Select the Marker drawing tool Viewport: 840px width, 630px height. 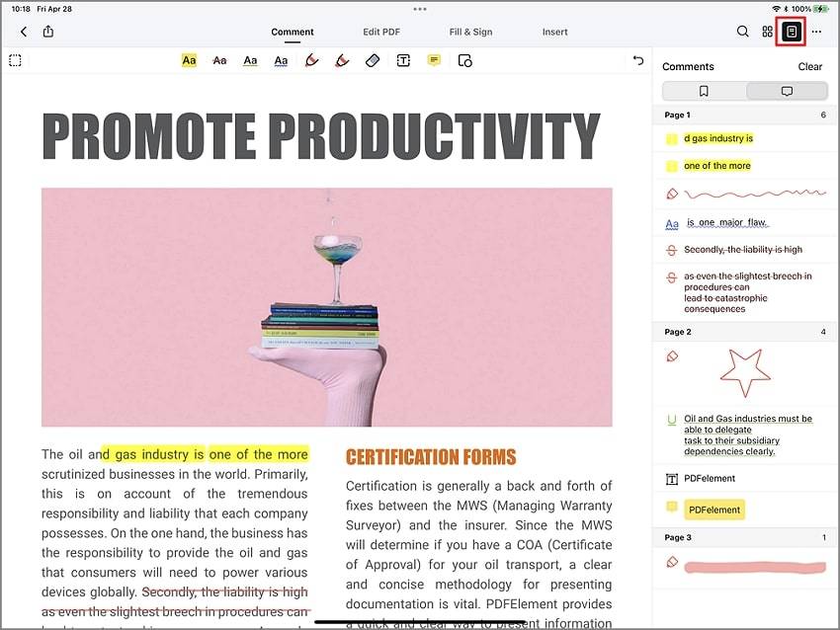point(342,60)
